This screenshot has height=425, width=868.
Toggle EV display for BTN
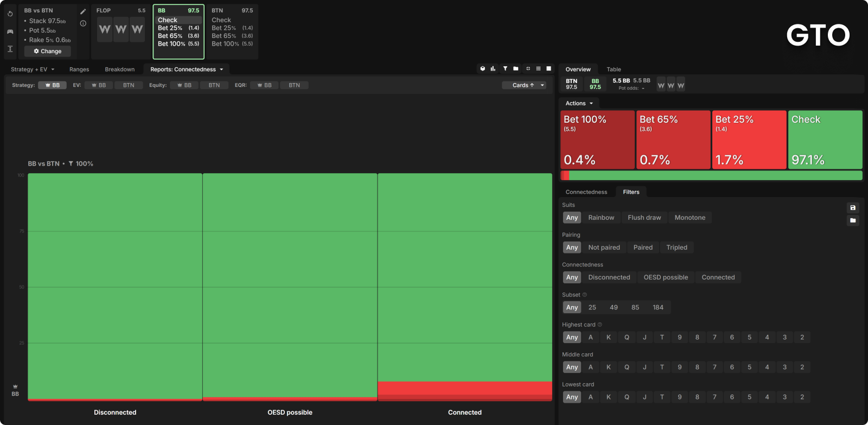click(x=129, y=85)
